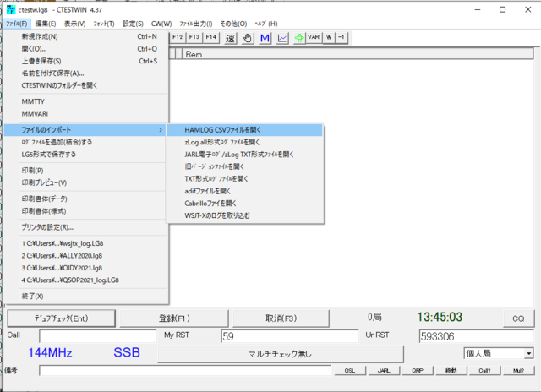Select 印刷(P) menu entry

85,171
